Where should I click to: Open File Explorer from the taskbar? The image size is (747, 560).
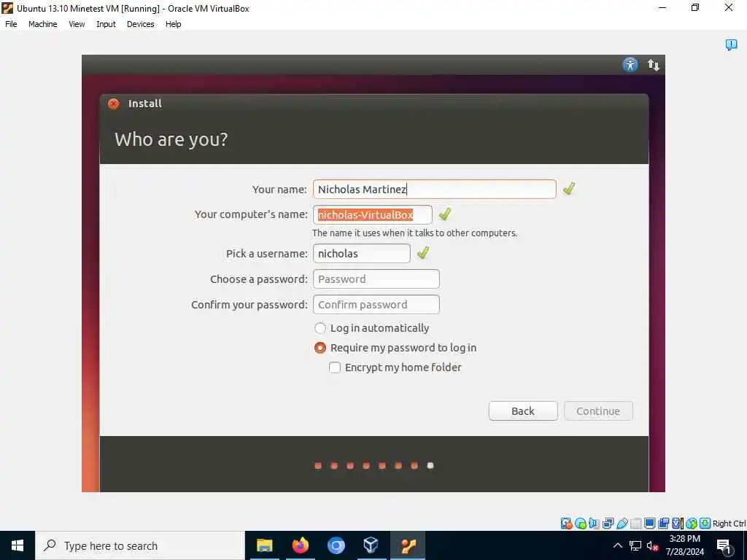pyautogui.click(x=264, y=545)
